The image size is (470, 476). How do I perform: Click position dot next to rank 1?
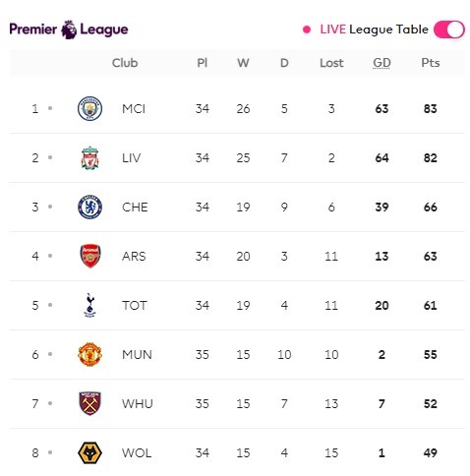(50, 108)
